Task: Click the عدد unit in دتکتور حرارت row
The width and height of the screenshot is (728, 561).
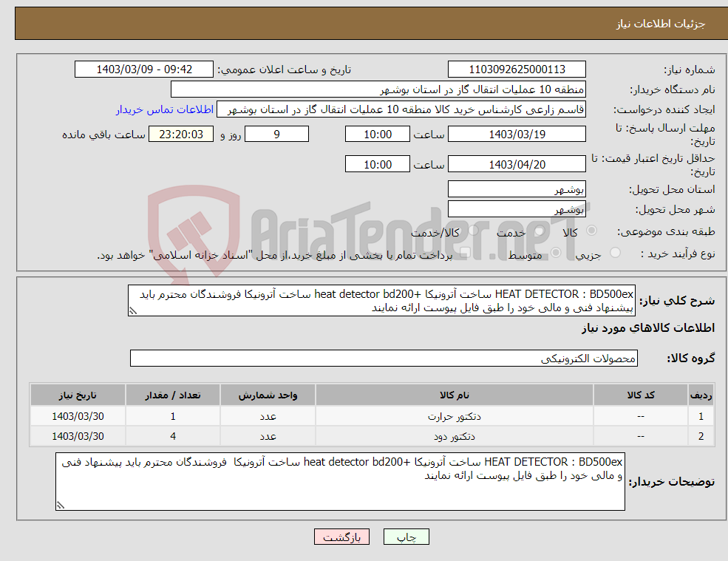Action: coord(268,416)
